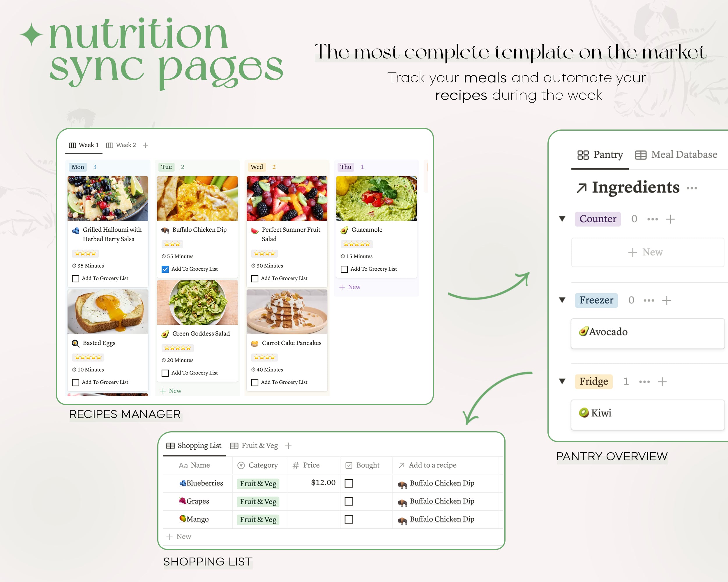Expand the Fridge ingredients section
The width and height of the screenshot is (728, 582).
565,381
